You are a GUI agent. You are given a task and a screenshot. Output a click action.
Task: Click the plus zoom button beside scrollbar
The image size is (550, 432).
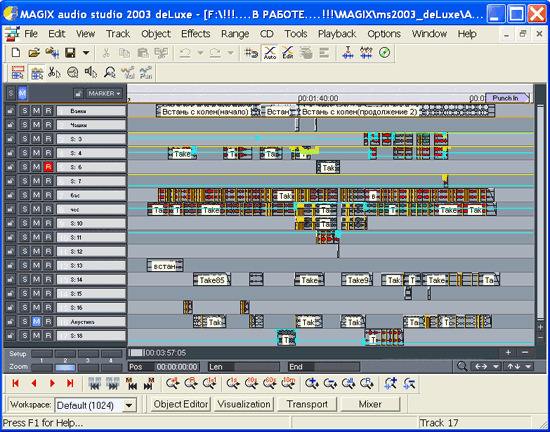[508, 352]
